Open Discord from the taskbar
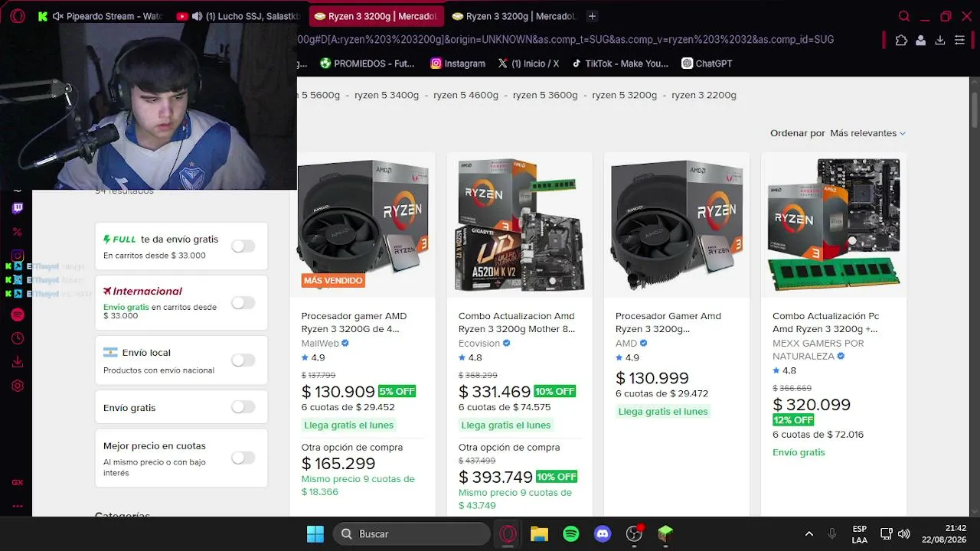The width and height of the screenshot is (980, 551). point(603,534)
